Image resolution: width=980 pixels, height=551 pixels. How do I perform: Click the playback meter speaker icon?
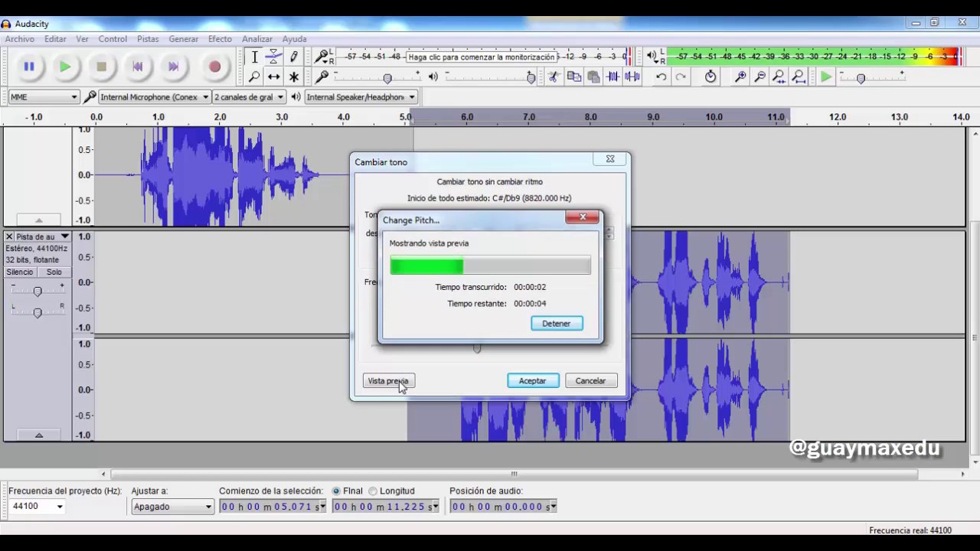(652, 57)
